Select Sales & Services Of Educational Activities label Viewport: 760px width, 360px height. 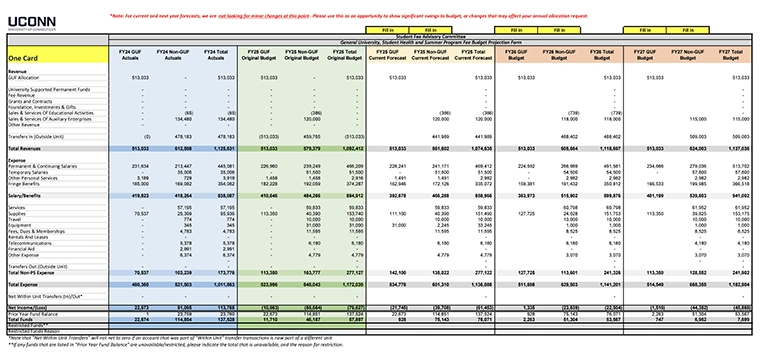tap(50, 113)
